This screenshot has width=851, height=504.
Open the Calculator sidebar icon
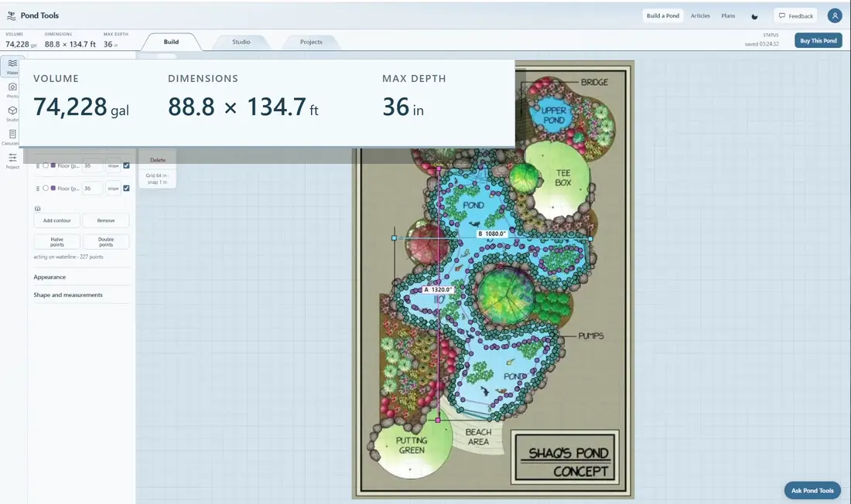click(12, 136)
